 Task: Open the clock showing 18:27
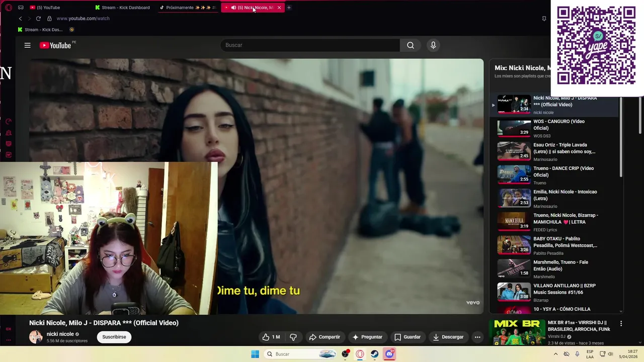tap(628, 354)
